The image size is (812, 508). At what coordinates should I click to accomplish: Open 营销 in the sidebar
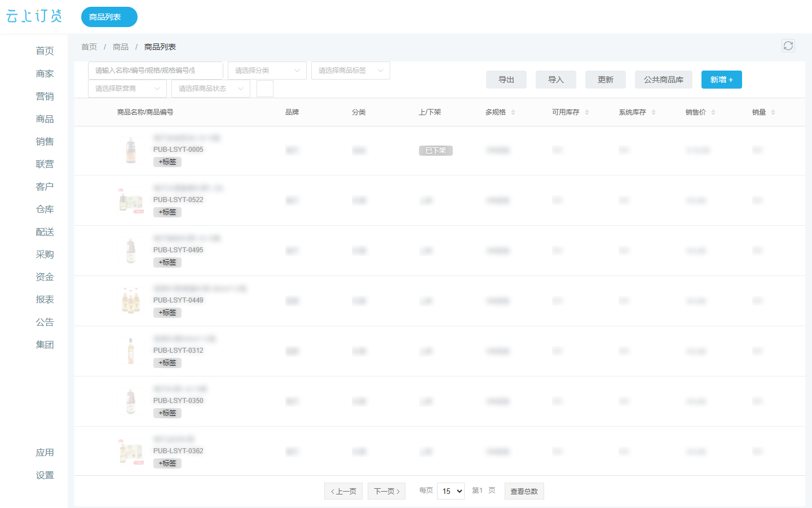45,96
